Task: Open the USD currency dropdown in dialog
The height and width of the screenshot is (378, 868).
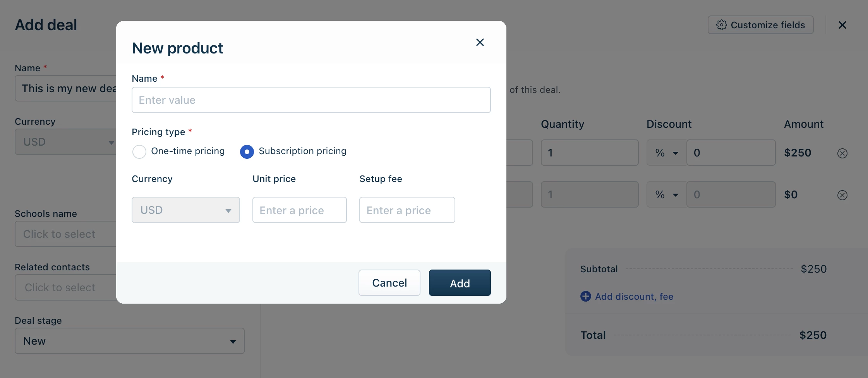Action: (x=185, y=210)
